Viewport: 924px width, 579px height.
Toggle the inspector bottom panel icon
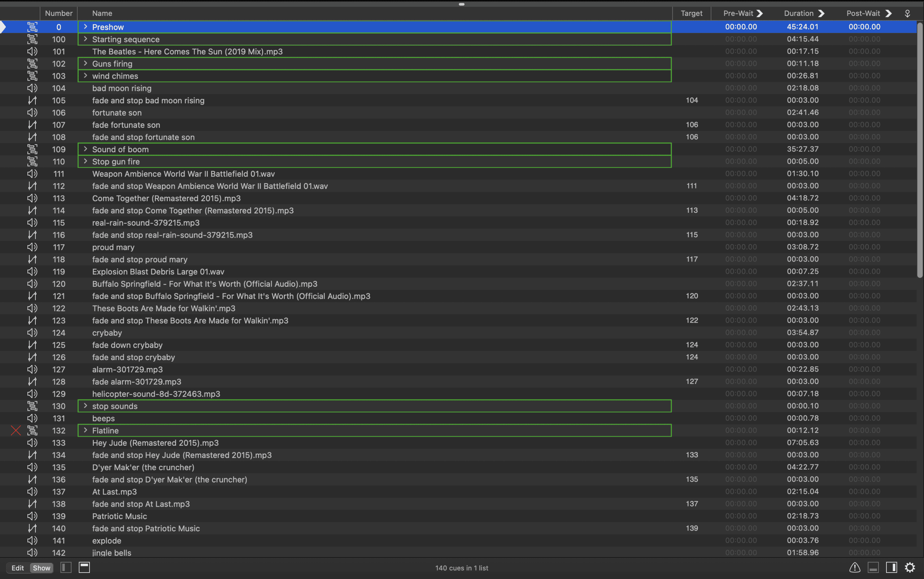(873, 567)
